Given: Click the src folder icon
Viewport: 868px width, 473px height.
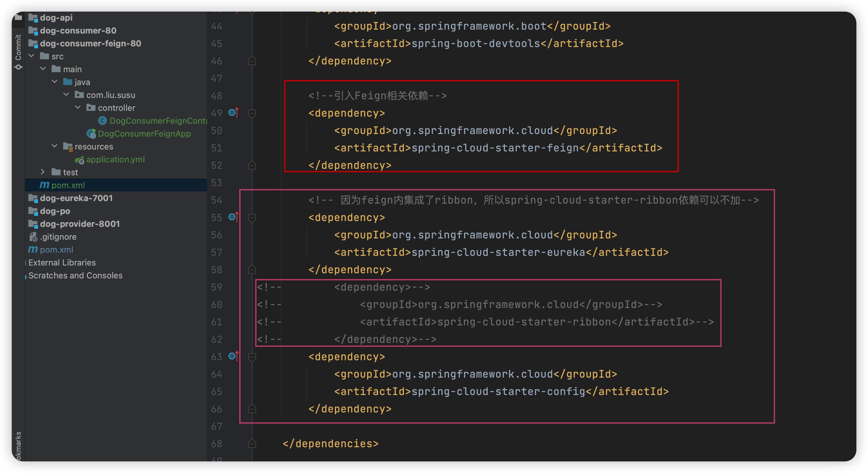Looking at the screenshot, I should click(x=44, y=56).
